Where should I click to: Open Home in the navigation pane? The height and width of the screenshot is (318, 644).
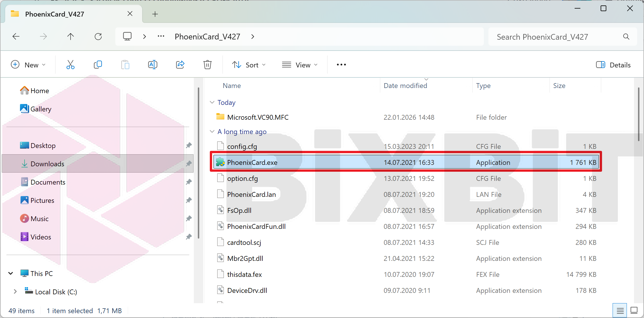coord(35,91)
